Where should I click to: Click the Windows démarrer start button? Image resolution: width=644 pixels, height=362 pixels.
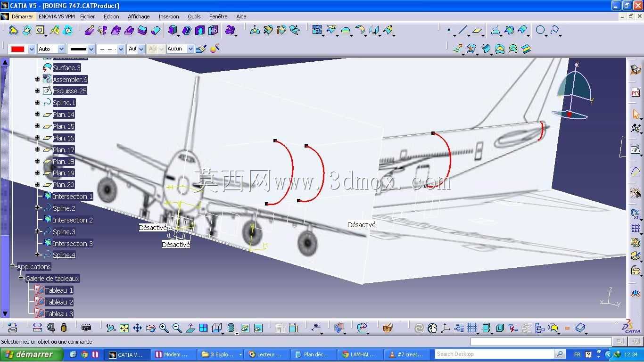tap(32, 354)
